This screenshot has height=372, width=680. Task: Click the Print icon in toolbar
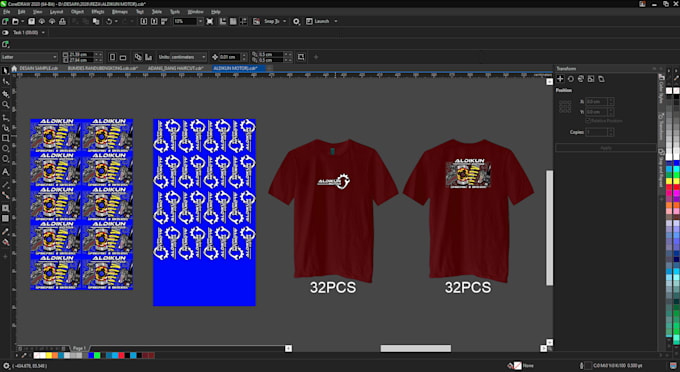point(62,21)
